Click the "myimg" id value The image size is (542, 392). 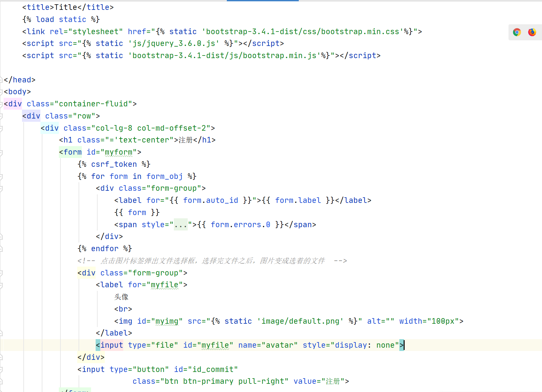[167, 321]
